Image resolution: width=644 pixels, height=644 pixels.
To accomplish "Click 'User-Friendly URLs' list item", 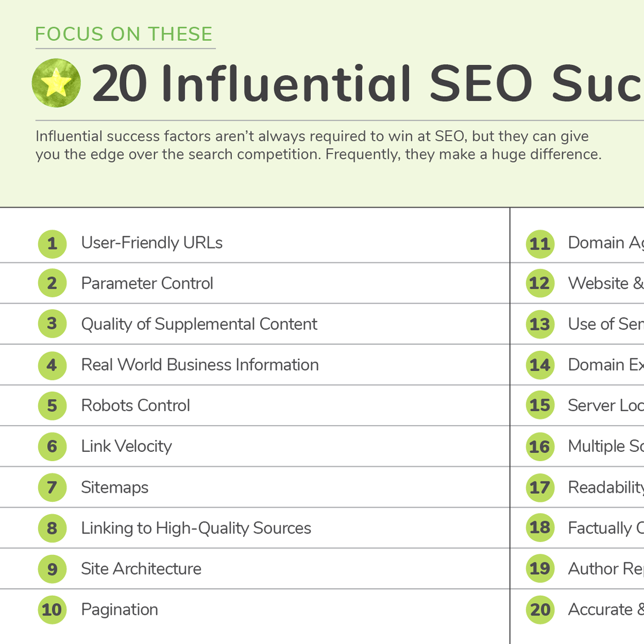I will point(152,243).
